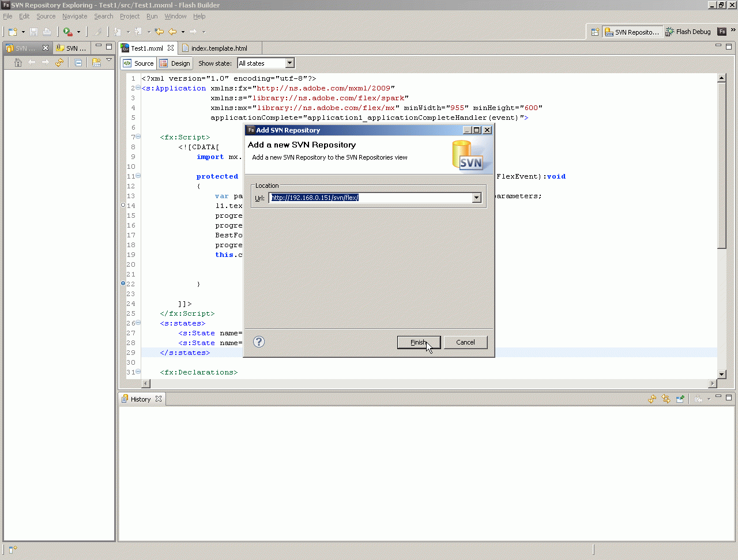Minimize the SVN Repositories view panel
This screenshot has width=738, height=560.
pos(99,46)
